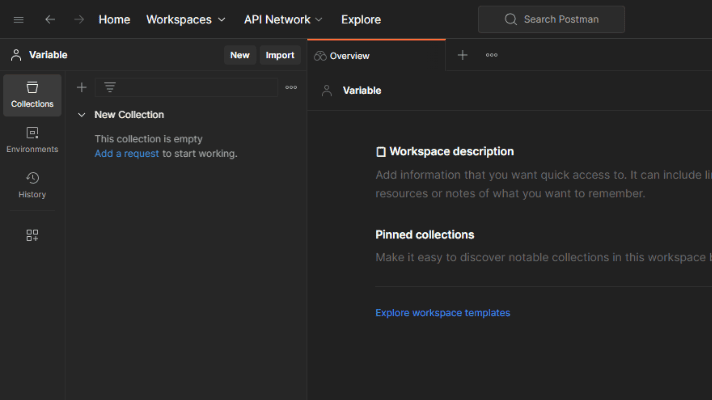
Task: Open the Environments sidebar tab
Action: [x=32, y=140]
